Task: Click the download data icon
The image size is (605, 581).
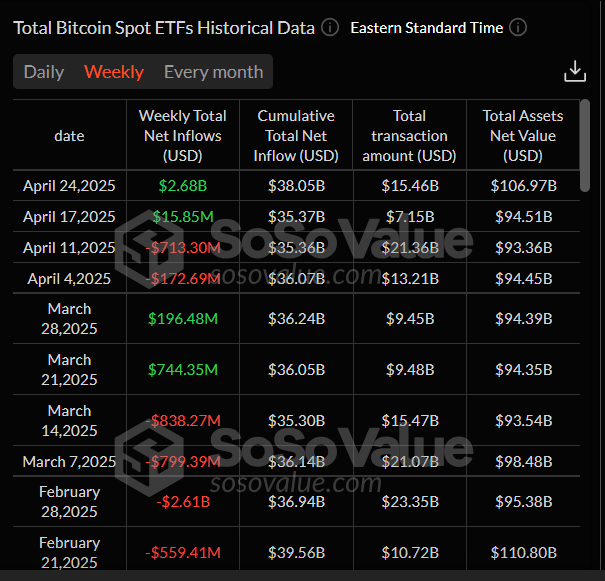Action: click(x=574, y=71)
